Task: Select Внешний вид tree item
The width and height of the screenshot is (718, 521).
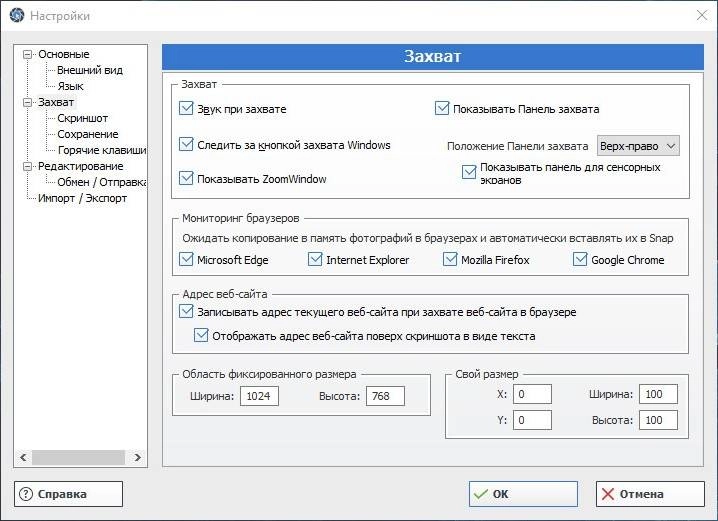Action: [x=90, y=70]
